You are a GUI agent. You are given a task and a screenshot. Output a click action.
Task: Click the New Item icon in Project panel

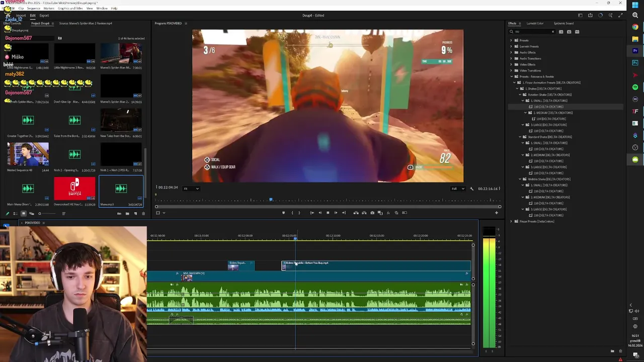(135, 214)
